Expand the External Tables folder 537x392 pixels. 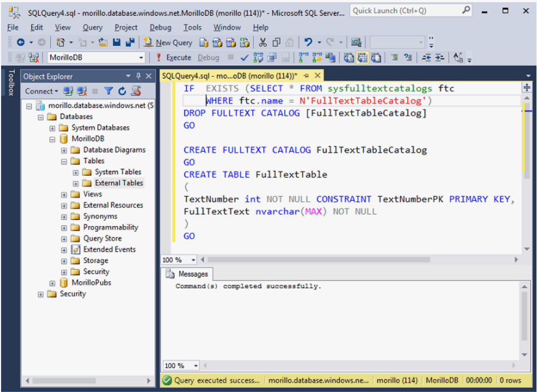coord(76,184)
